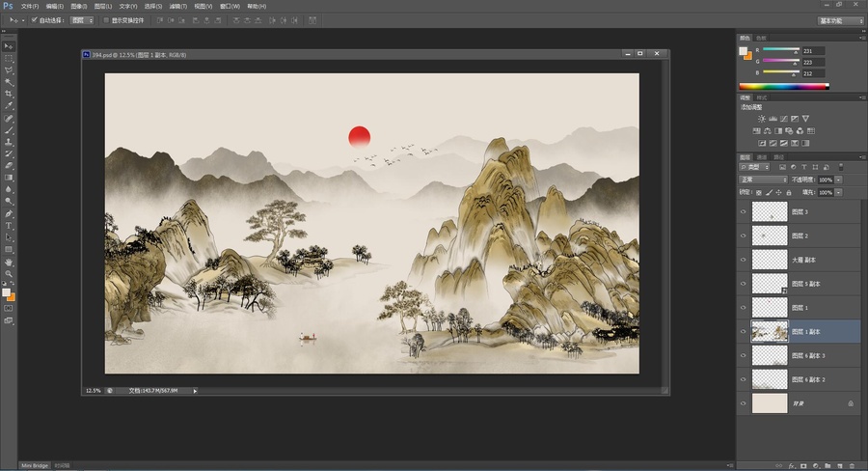Screen dimensions: 868x471
Task: Select the Gradient tool
Action: coord(9,178)
